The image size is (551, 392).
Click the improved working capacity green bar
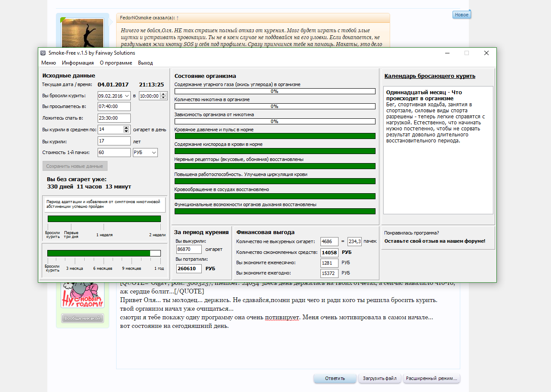pos(275,181)
